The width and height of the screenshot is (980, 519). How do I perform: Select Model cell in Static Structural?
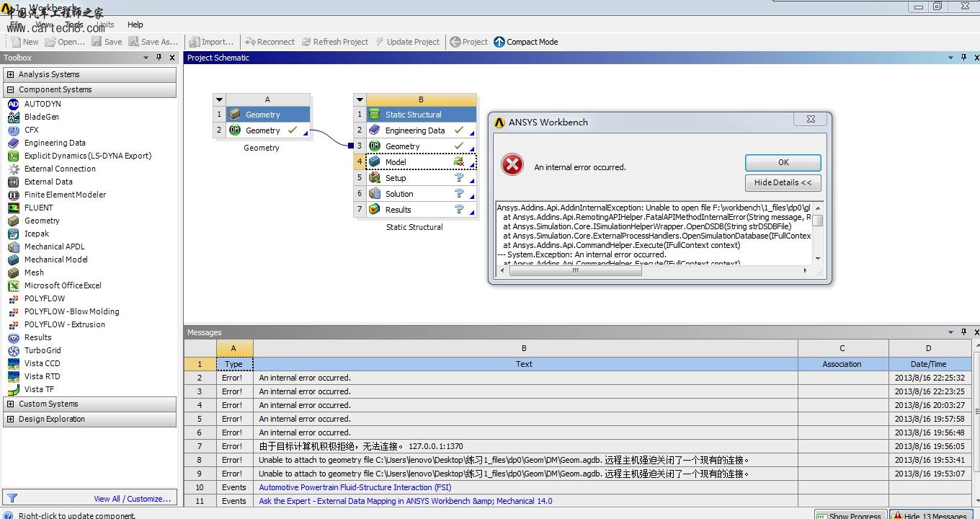[x=421, y=162]
